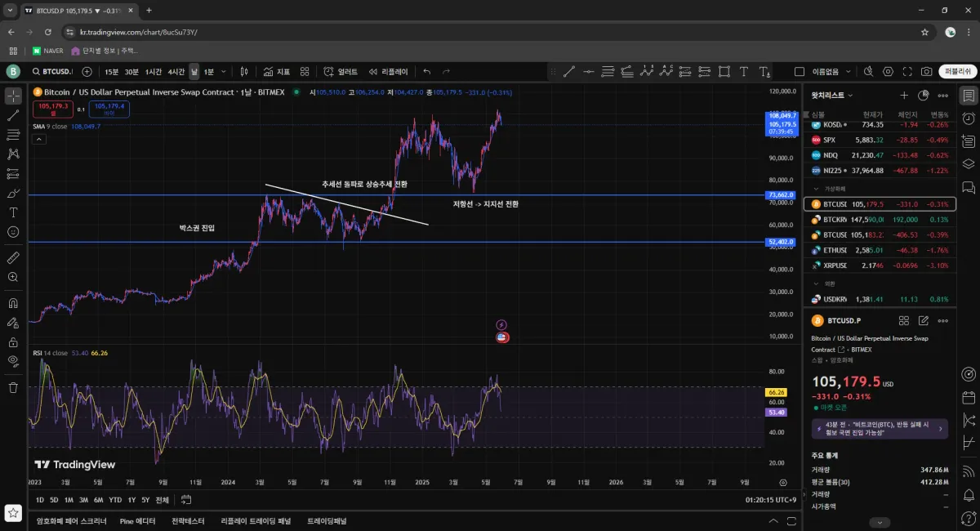Open the emoji icons tool
980x531 pixels.
pyautogui.click(x=13, y=232)
